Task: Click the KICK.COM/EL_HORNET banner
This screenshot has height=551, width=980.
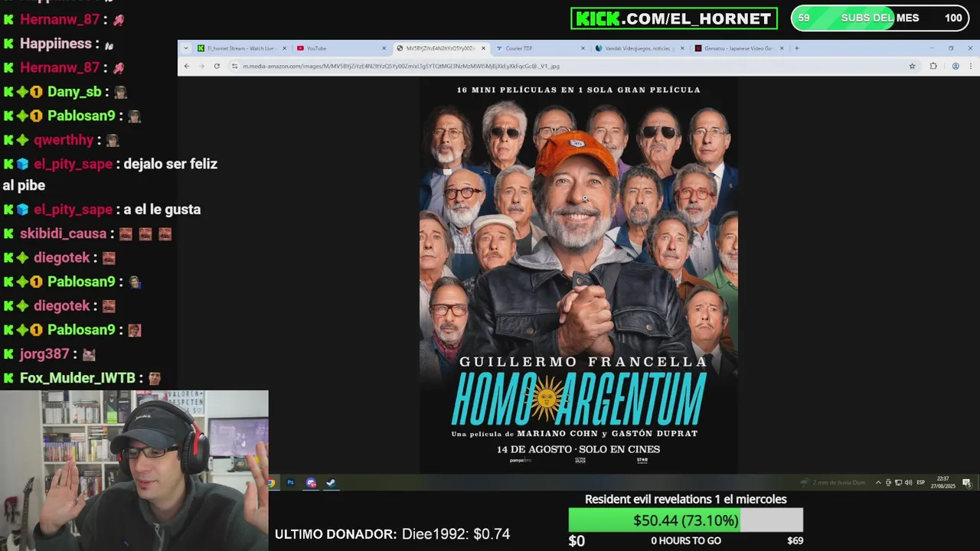Action: [674, 18]
